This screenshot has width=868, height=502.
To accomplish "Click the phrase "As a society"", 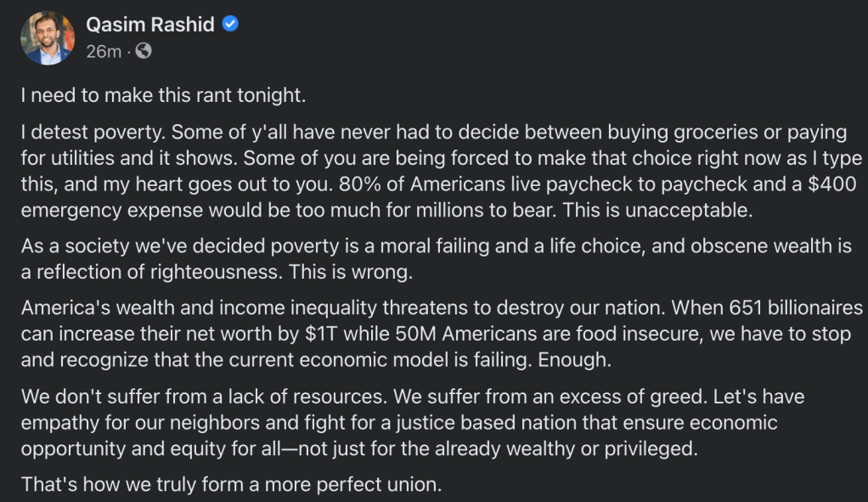I will [71, 247].
